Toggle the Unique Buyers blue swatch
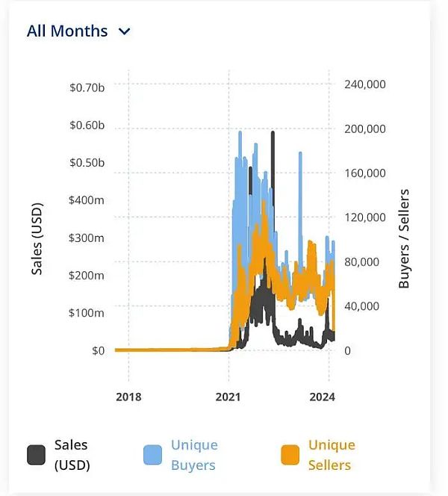 152,455
